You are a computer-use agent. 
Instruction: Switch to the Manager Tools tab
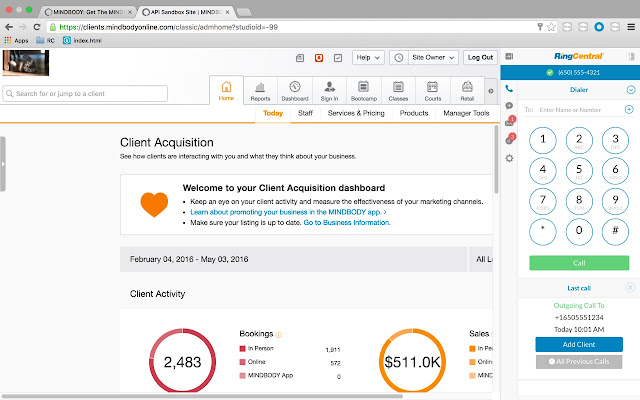466,113
